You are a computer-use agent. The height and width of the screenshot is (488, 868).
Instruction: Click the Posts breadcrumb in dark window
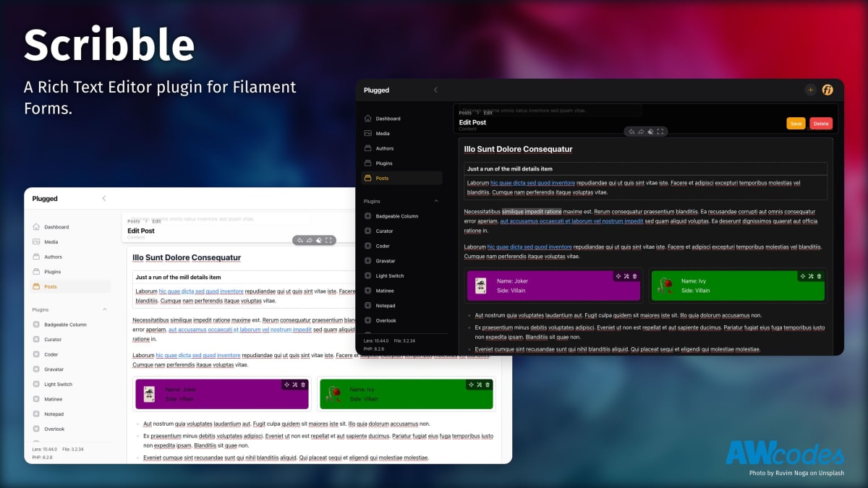[x=465, y=113]
